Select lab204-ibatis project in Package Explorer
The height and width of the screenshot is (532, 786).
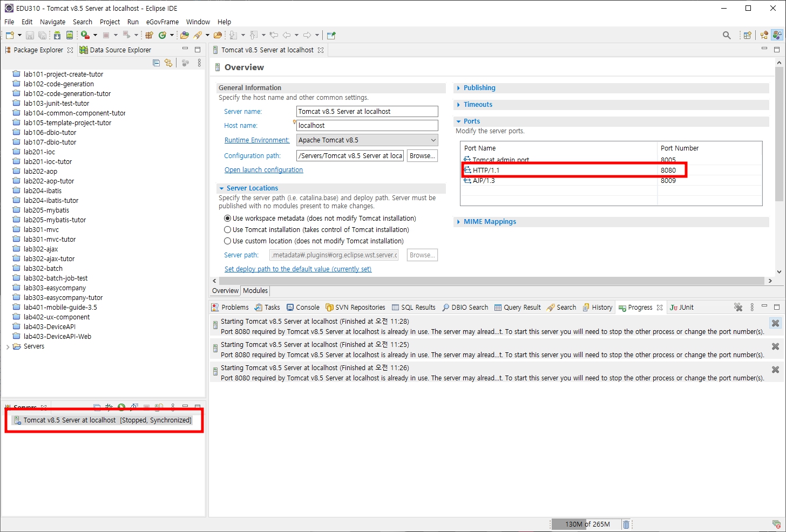pos(42,191)
